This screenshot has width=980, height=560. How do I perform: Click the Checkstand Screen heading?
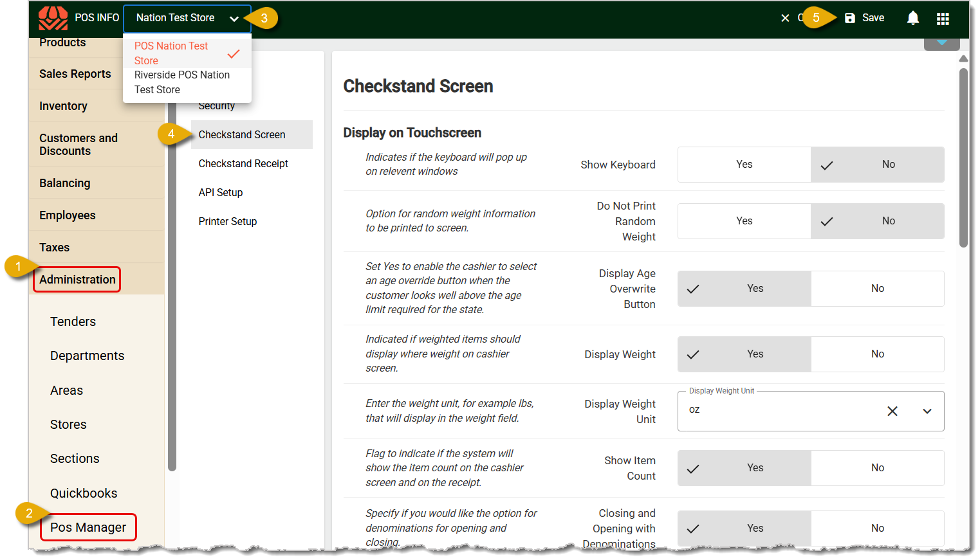click(x=418, y=86)
